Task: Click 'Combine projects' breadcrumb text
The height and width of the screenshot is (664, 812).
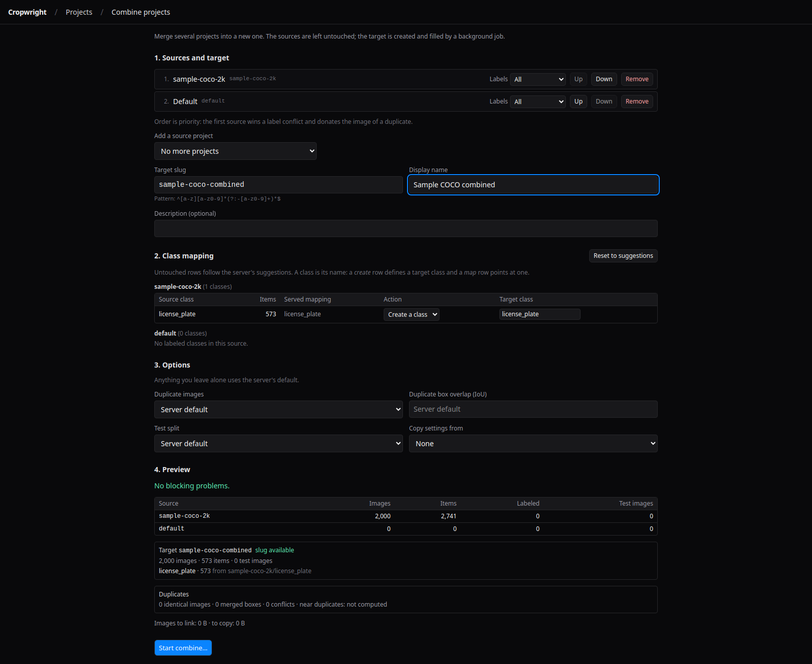Action: 141,12
